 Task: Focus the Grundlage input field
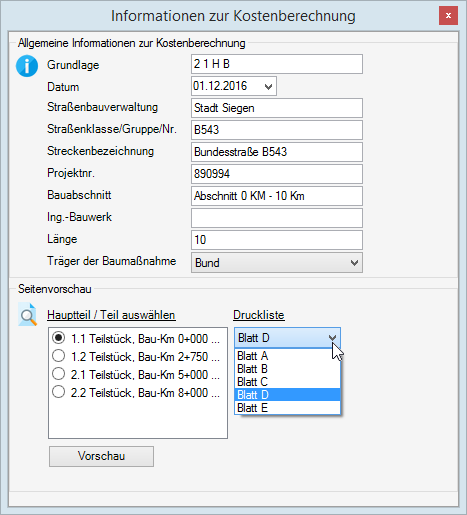coord(277,64)
